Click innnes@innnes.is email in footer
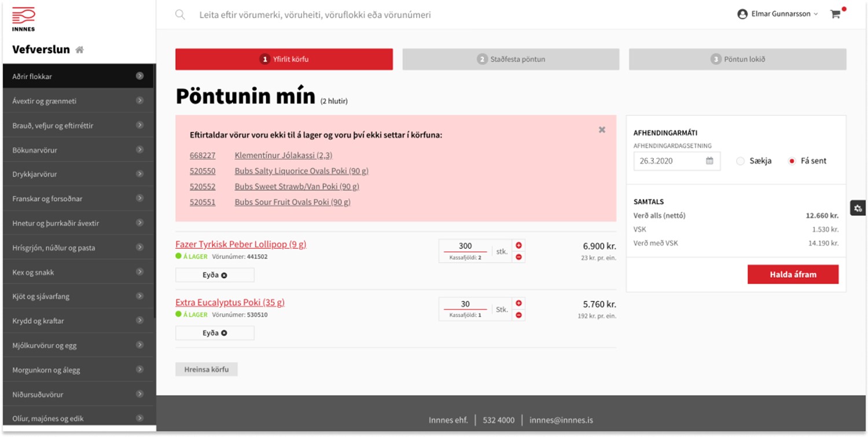 point(561,420)
